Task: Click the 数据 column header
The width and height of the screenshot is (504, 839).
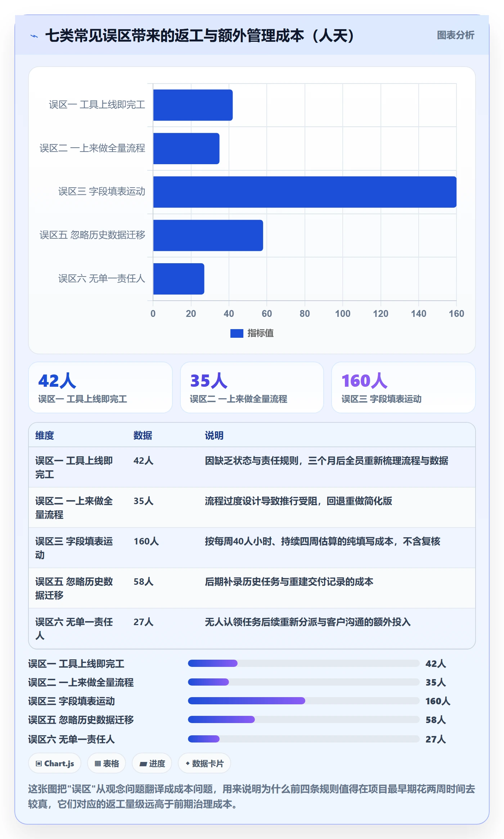Action: pyautogui.click(x=143, y=435)
